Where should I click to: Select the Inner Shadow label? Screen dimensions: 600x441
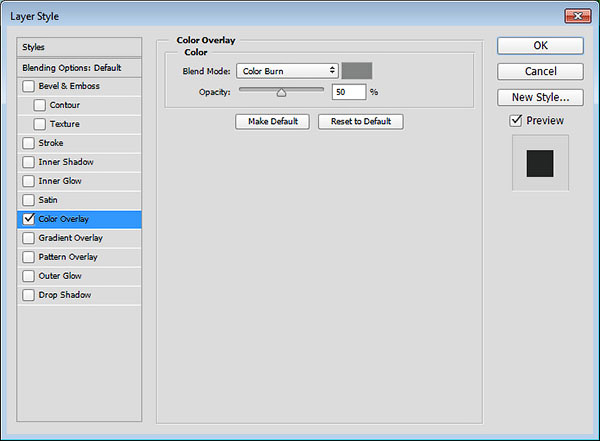(66, 162)
